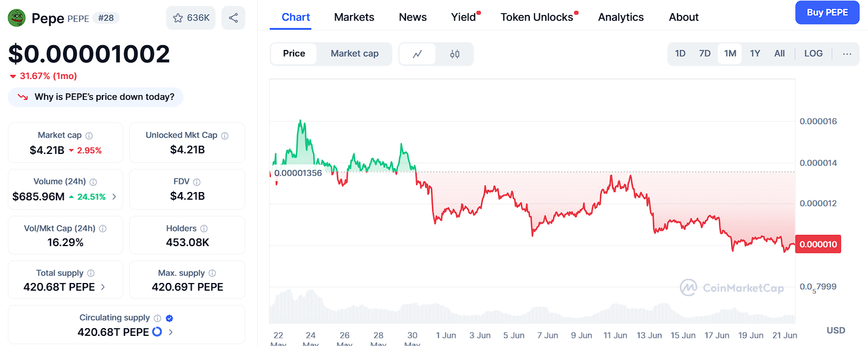Open the Yield tab
The width and height of the screenshot is (868, 346).
point(464,17)
